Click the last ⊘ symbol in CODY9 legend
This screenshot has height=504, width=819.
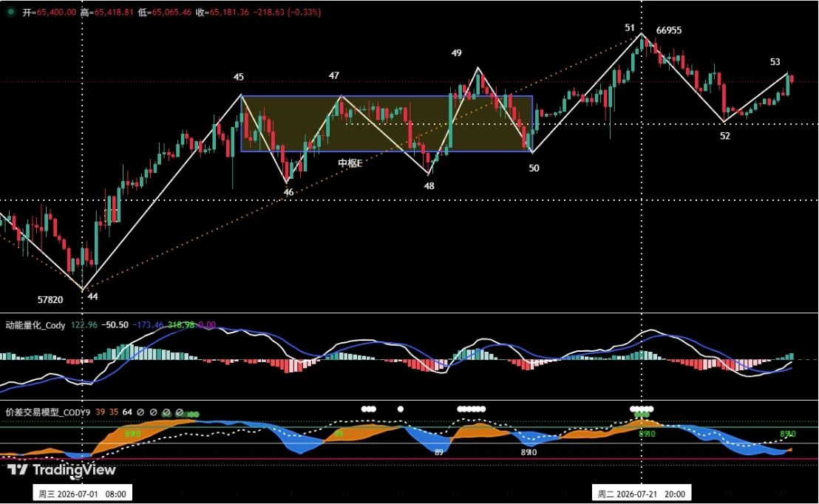click(179, 412)
